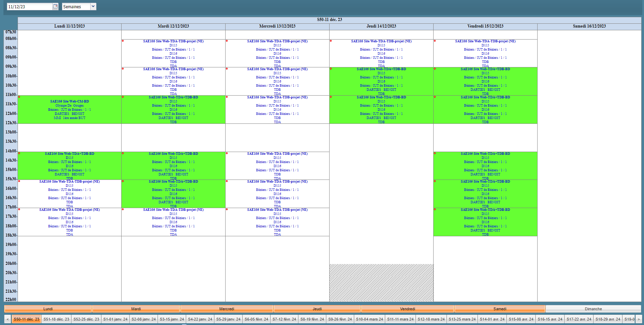Screen dimensions: 644x325
Task: Click red marker on Wednesday's 14h00 event
Action: [227, 153]
